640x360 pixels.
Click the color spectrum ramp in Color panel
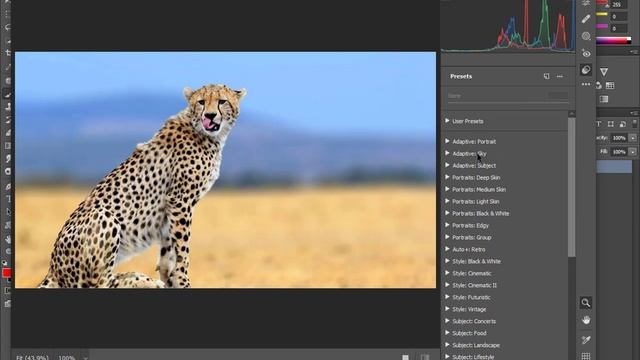pos(613,40)
